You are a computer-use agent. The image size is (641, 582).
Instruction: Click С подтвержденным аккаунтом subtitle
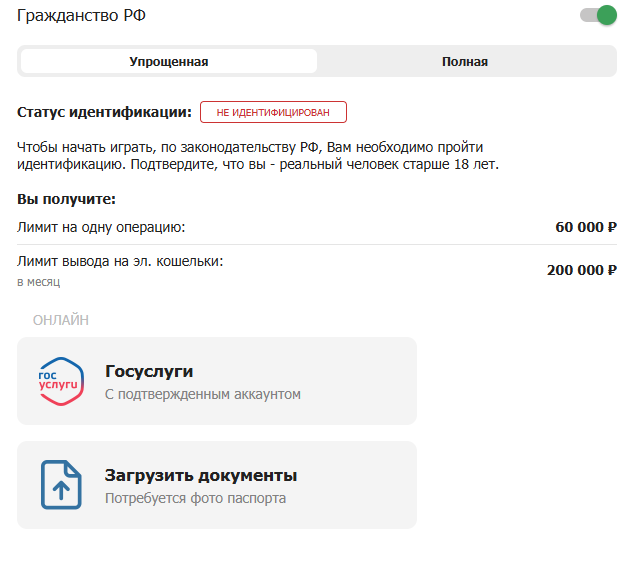coord(203,394)
